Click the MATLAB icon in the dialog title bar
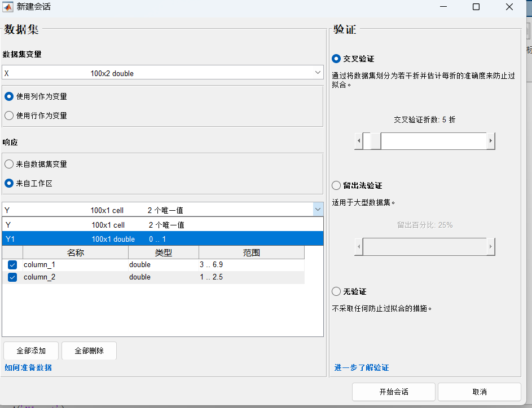This screenshot has height=408, width=532. click(7, 7)
